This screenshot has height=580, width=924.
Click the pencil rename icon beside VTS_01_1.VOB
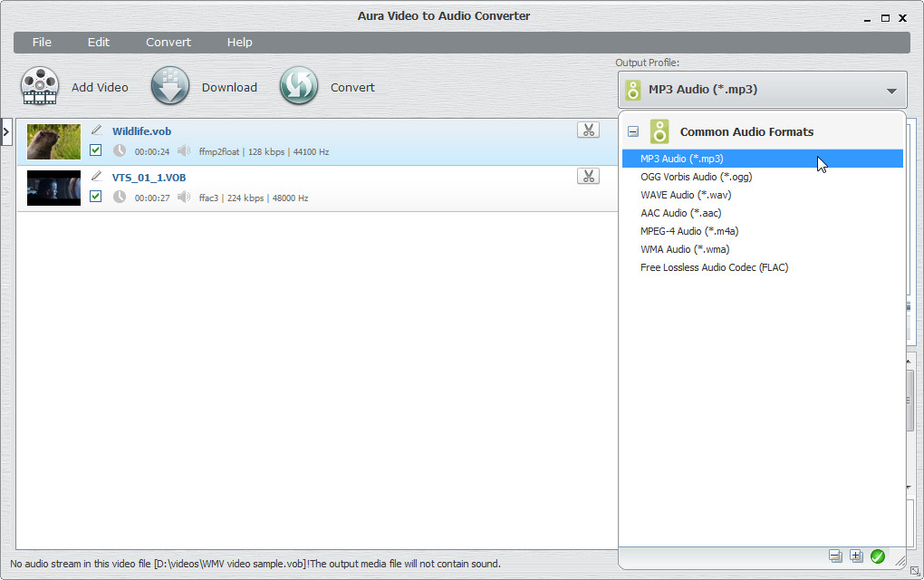(97, 177)
